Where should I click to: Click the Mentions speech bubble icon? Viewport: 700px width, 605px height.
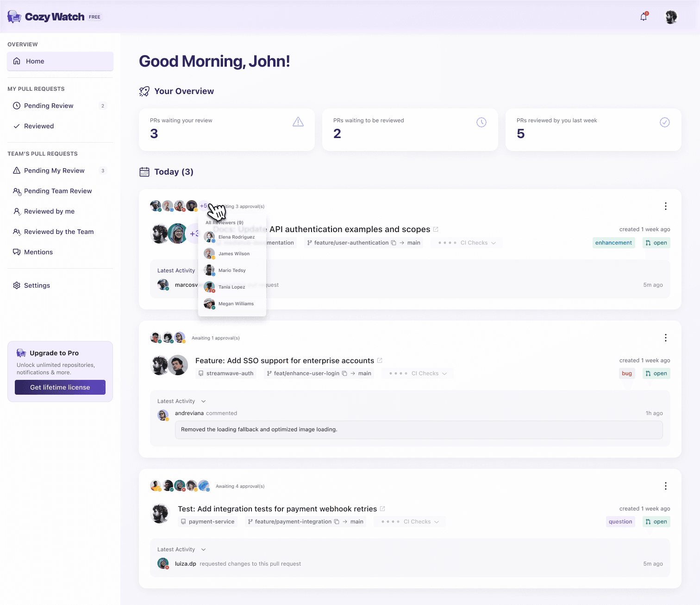[17, 252]
